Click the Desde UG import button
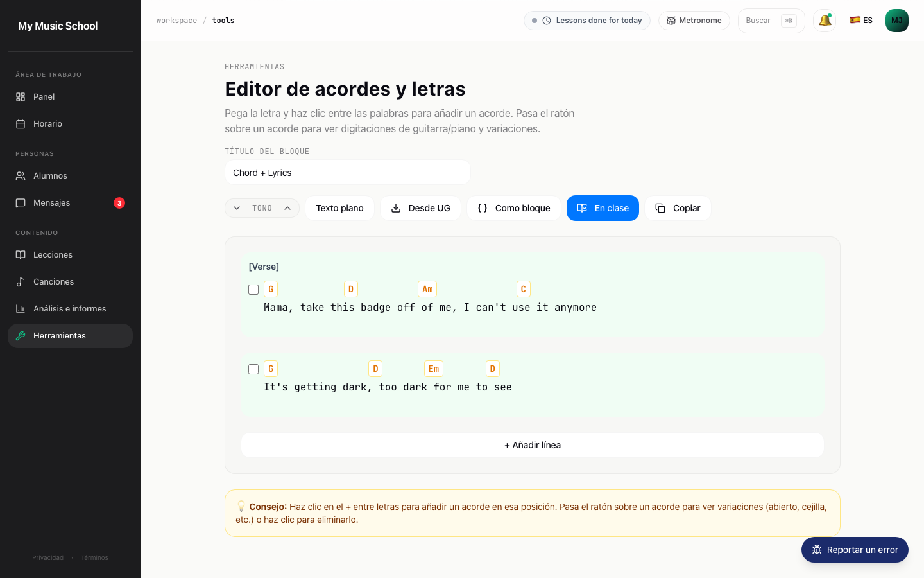Screen dimensions: 924x578 (420, 208)
